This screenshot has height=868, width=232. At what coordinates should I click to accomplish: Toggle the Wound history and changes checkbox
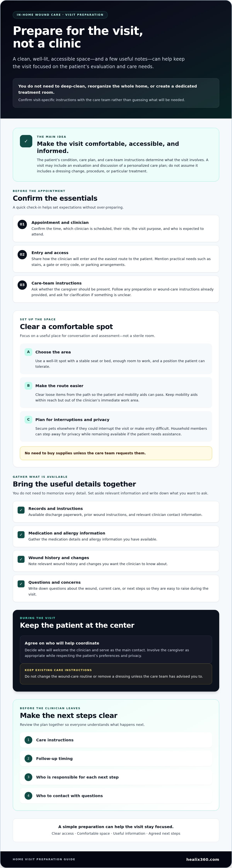(x=21, y=559)
